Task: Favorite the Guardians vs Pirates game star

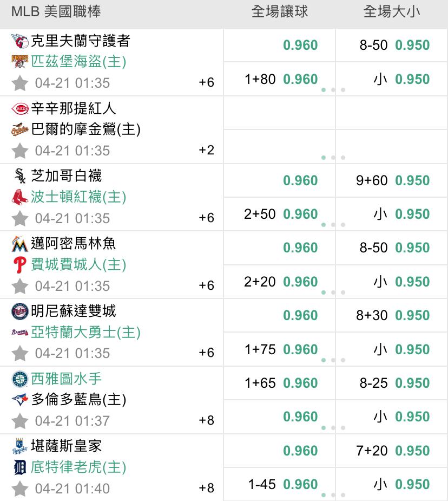Action: [20, 83]
